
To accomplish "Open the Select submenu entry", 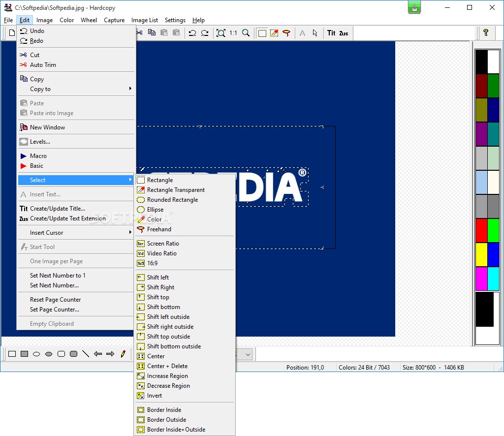I will click(76, 180).
